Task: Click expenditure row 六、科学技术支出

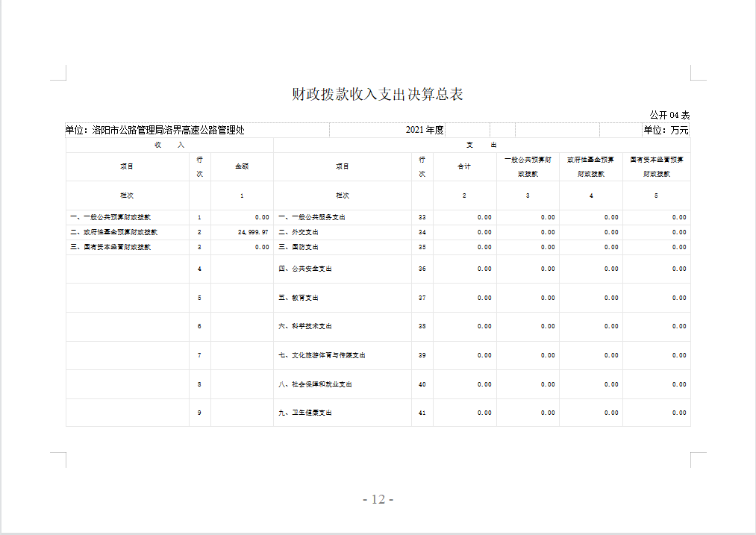Action: (304, 326)
